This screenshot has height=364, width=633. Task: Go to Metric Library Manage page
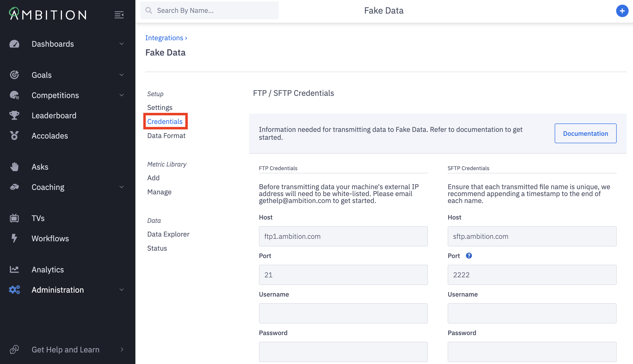pos(159,192)
